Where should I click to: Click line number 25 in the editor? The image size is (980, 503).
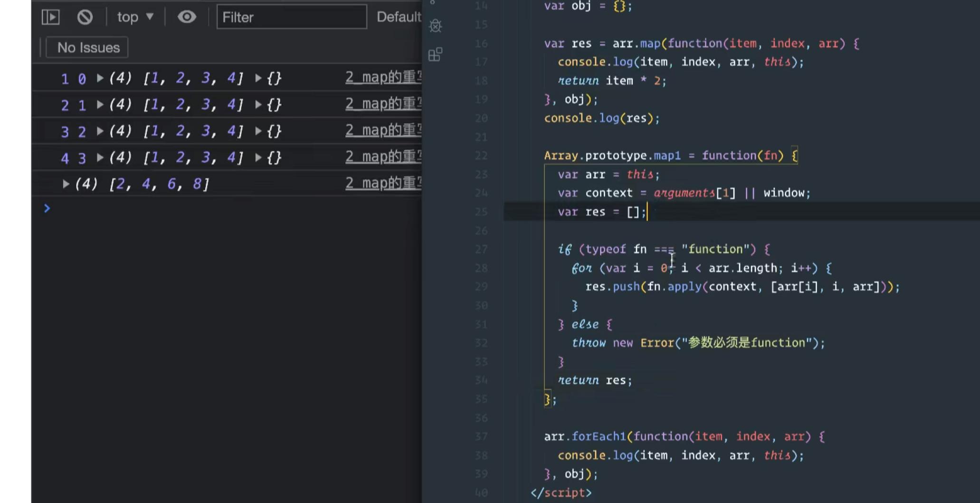481,212
